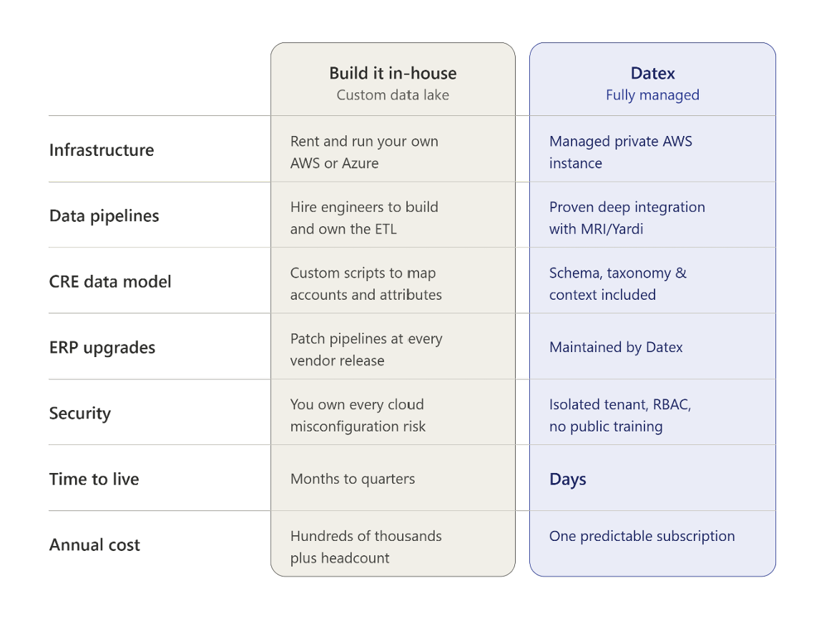The height and width of the screenshot is (644, 814).
Task: Click the "Build it in-house" column heading
Action: click(x=393, y=73)
